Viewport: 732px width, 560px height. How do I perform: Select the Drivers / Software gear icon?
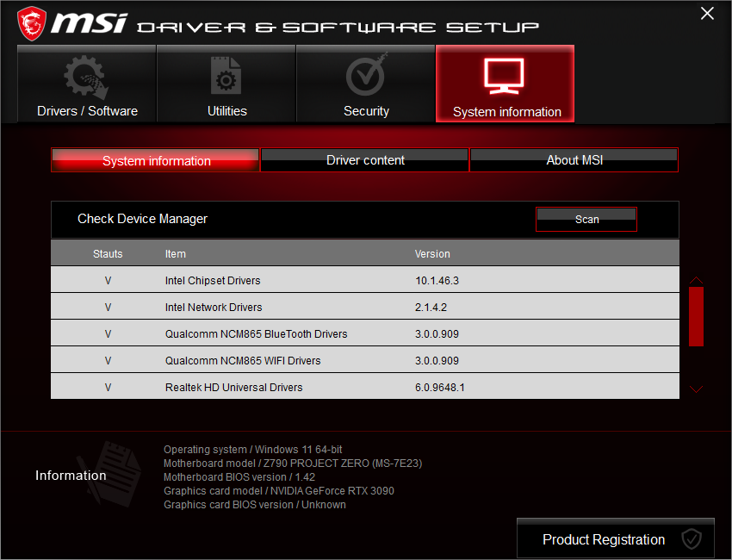[85, 76]
